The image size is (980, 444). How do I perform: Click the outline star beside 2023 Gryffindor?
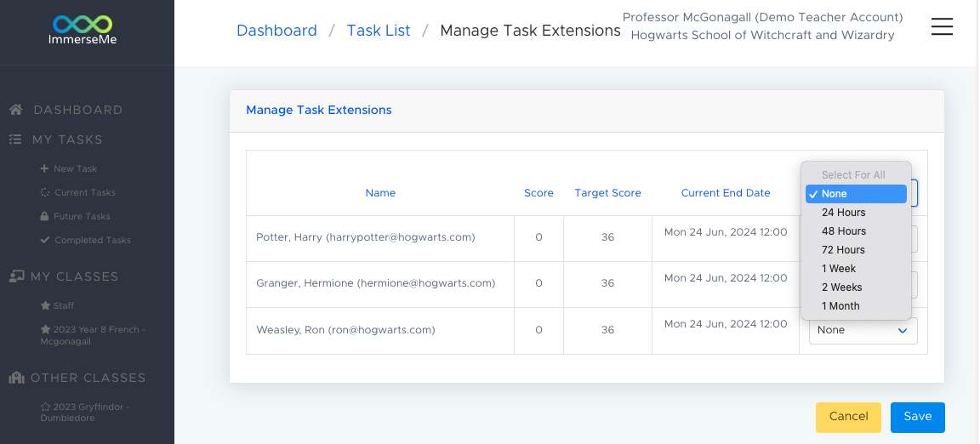point(45,407)
